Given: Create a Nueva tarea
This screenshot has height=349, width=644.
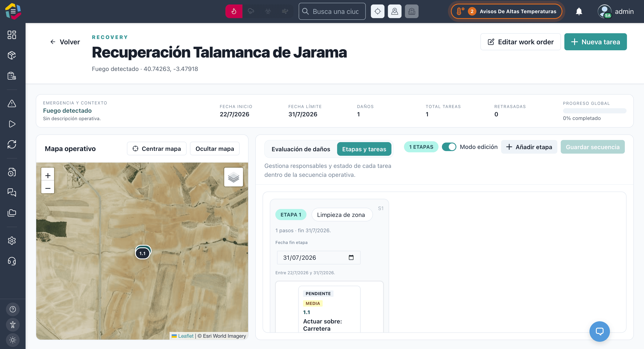Looking at the screenshot, I should (x=595, y=42).
